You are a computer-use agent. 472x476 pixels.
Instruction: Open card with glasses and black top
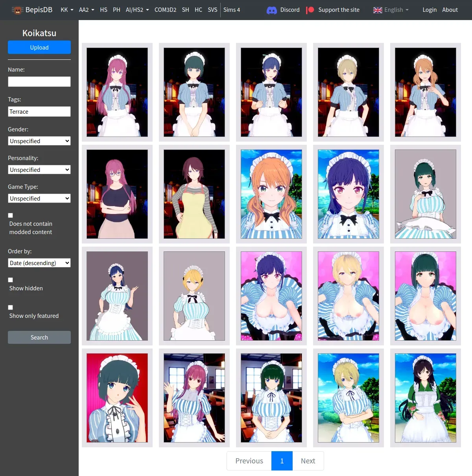pyautogui.click(x=117, y=194)
